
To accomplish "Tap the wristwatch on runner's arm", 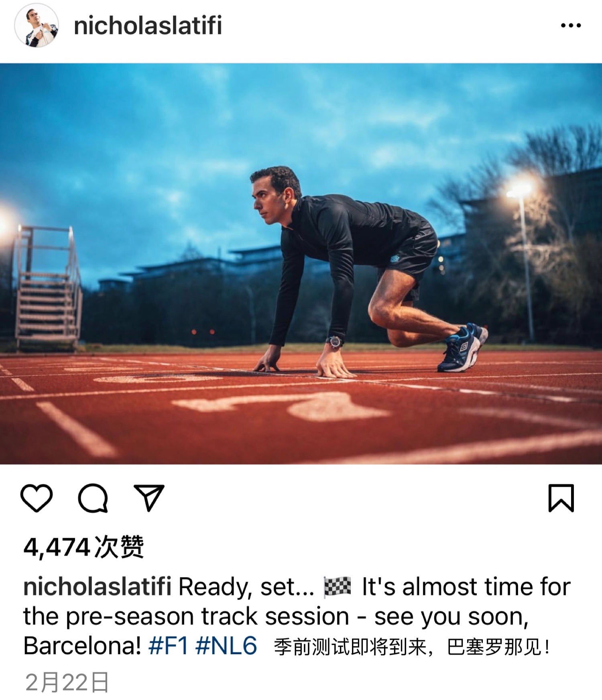I will click(335, 342).
